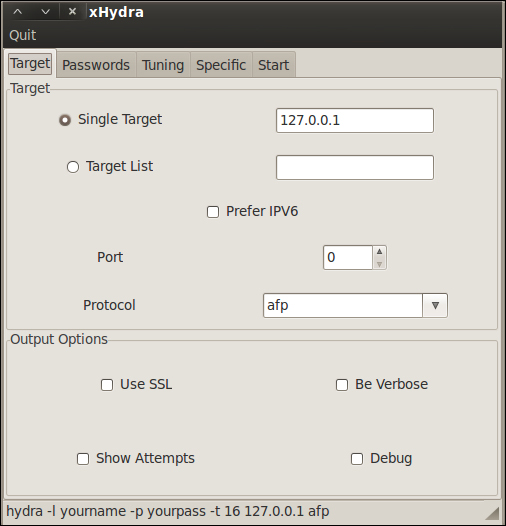Click the resize grip in status bar corner
Image resolution: width=506 pixels, height=526 pixels.
point(492,513)
